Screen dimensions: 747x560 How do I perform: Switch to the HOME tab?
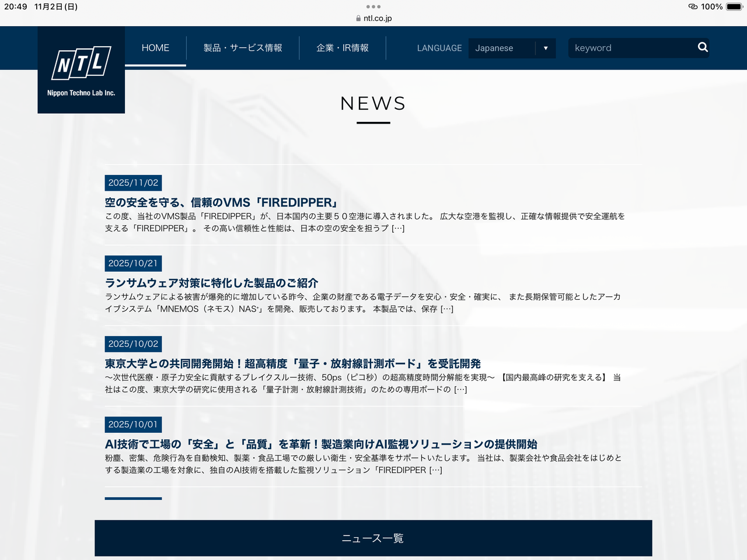click(x=155, y=48)
